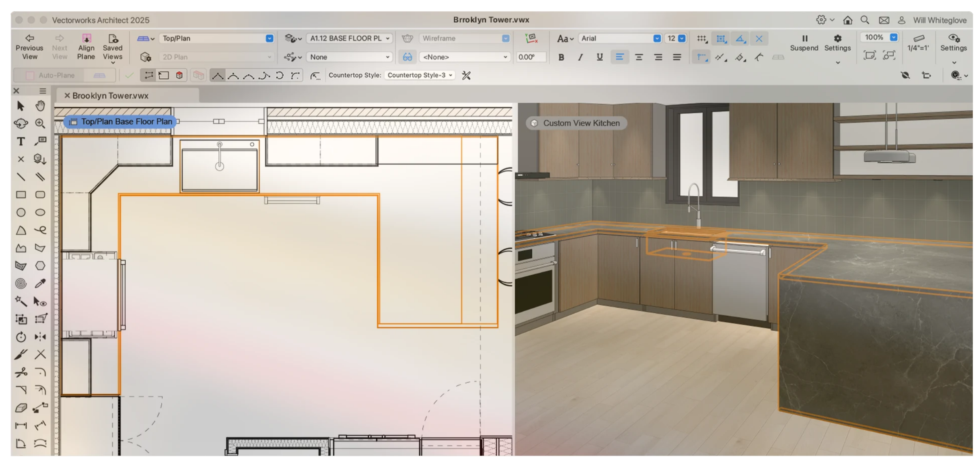The image size is (980, 469).
Task: Activate the Pan tool in the tool palette
Action: coord(40,106)
